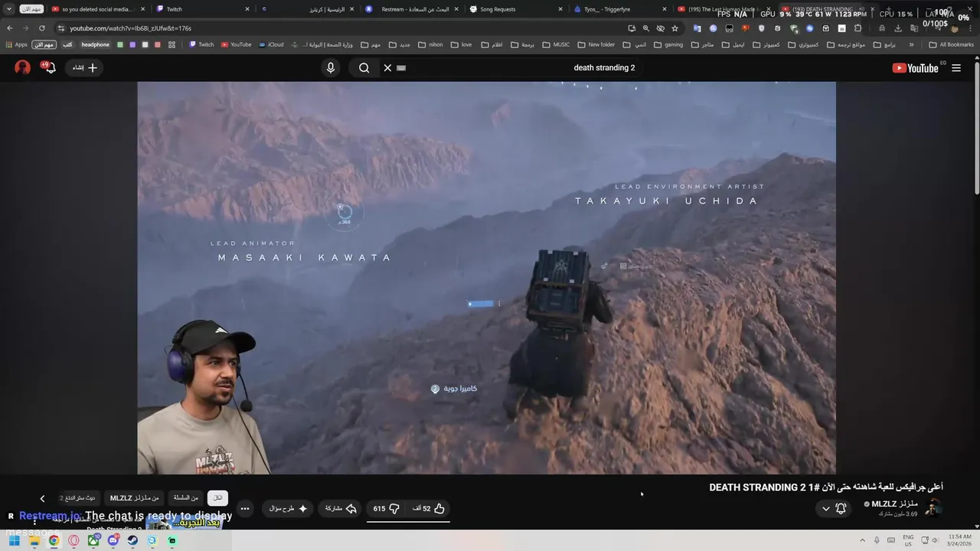Open the Twitch bookmark in bookmarks bar

point(201,44)
